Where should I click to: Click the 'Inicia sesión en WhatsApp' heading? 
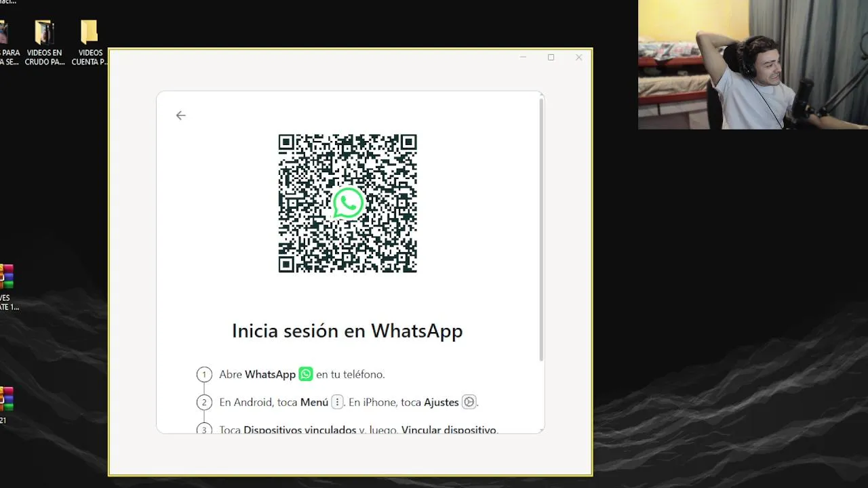[x=347, y=331]
